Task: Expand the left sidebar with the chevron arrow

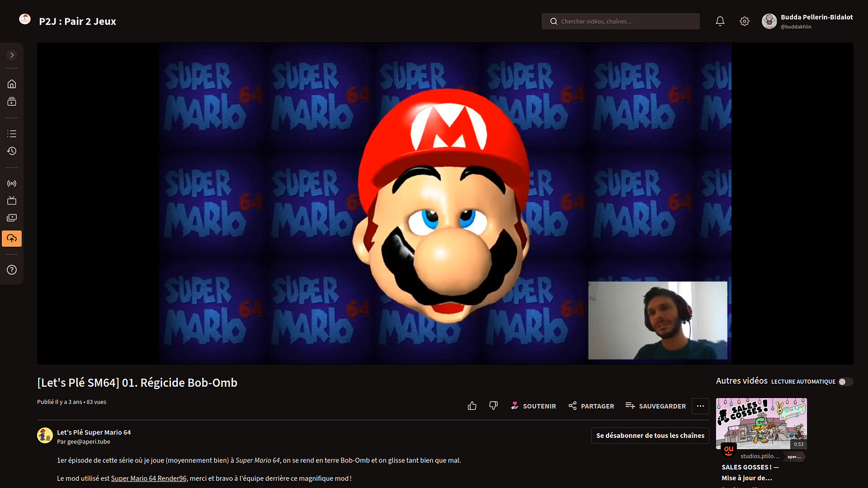Action: [11, 55]
